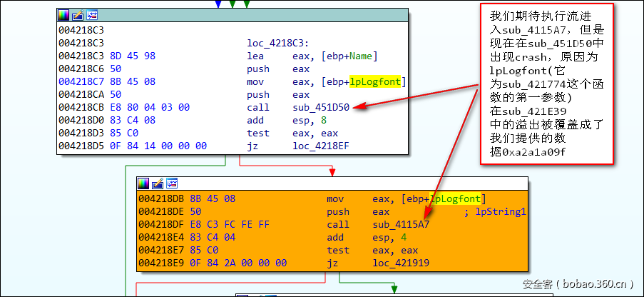
Task: Click the test instruction at 004218D3
Action: click(257, 133)
